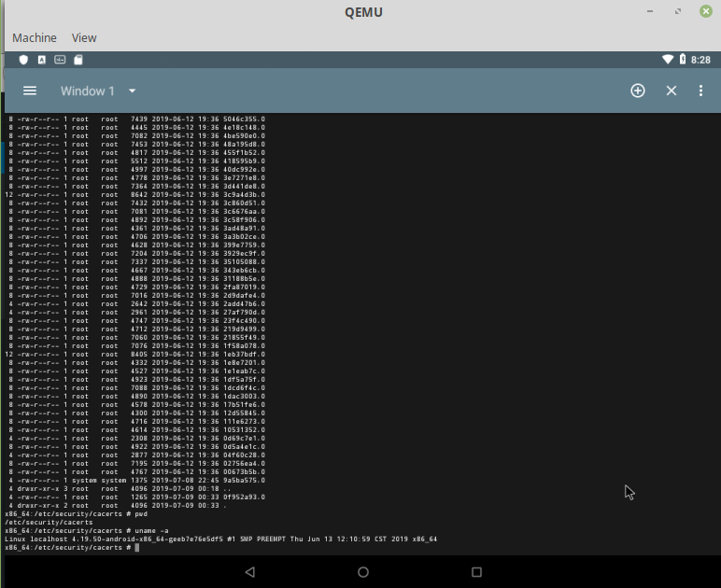Click the '..' parent directory entry
The height and width of the screenshot is (588, 721).
[x=227, y=489]
